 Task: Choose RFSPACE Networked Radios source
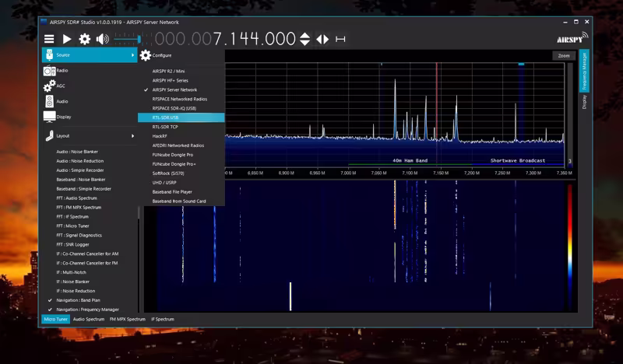(x=181, y=99)
